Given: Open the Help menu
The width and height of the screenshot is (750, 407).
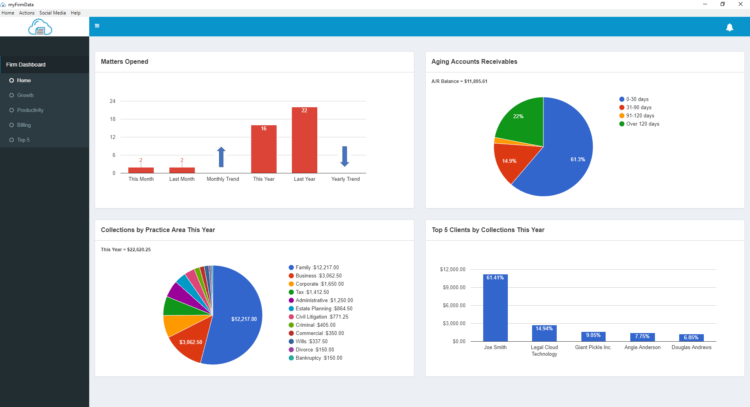Looking at the screenshot, I should (x=76, y=12).
